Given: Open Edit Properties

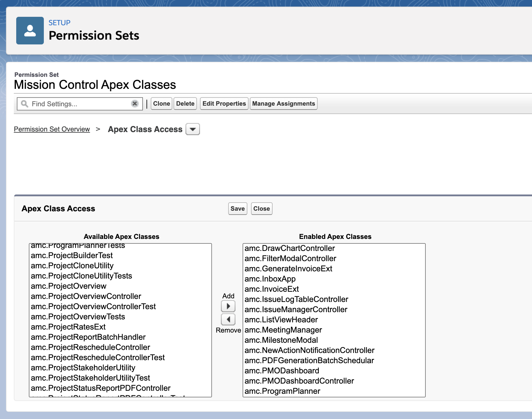Looking at the screenshot, I should (224, 104).
